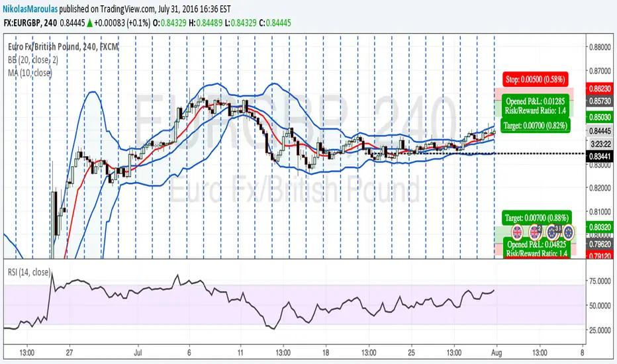Click the 75.0000 RSI axis value

600,281
